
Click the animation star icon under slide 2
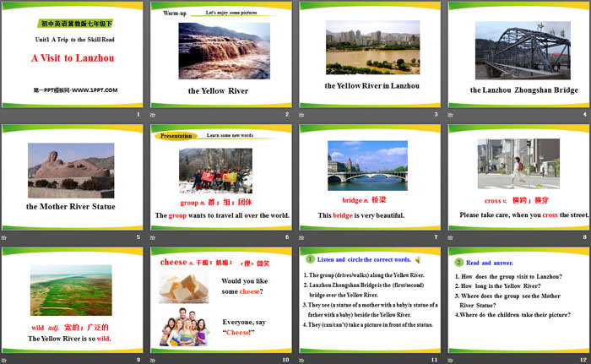click(153, 115)
